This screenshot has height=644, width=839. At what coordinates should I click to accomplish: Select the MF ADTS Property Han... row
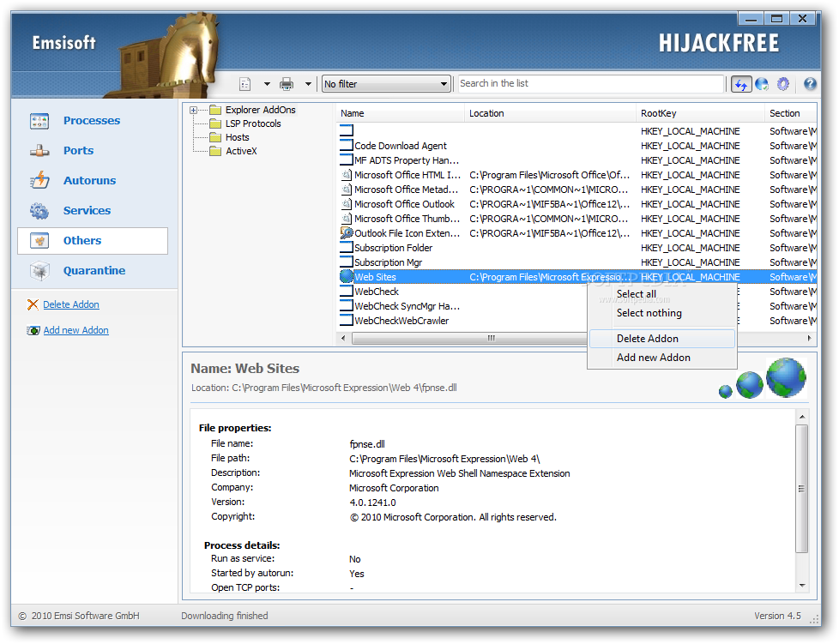[x=576, y=160]
